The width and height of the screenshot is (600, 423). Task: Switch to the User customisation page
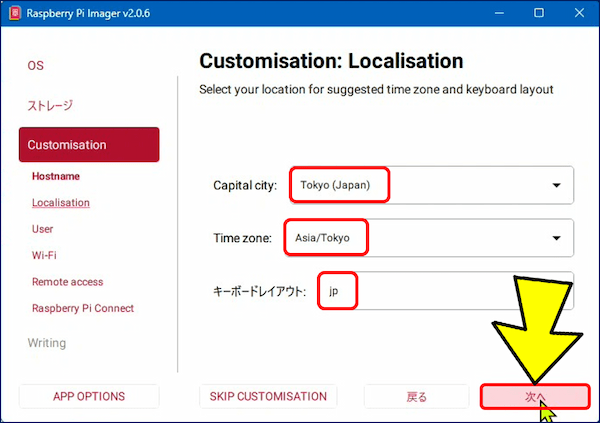point(43,229)
